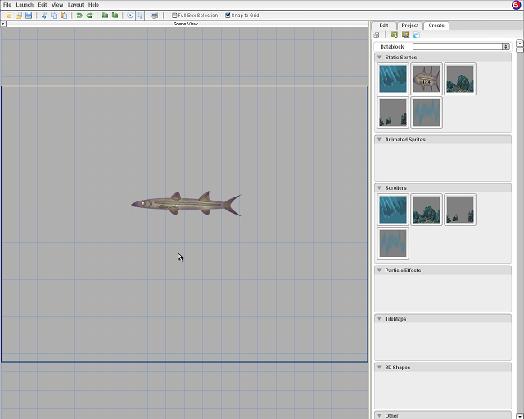The width and height of the screenshot is (524, 419).
Task: Click the green Redo arrow icon
Action: (x=90, y=16)
